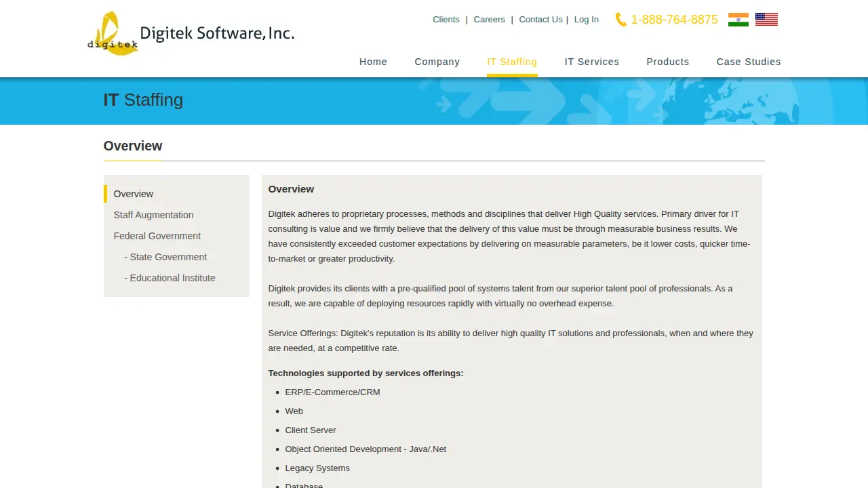This screenshot has width=868, height=488.
Task: Open Federal Government sidebar item
Action: [x=157, y=236]
